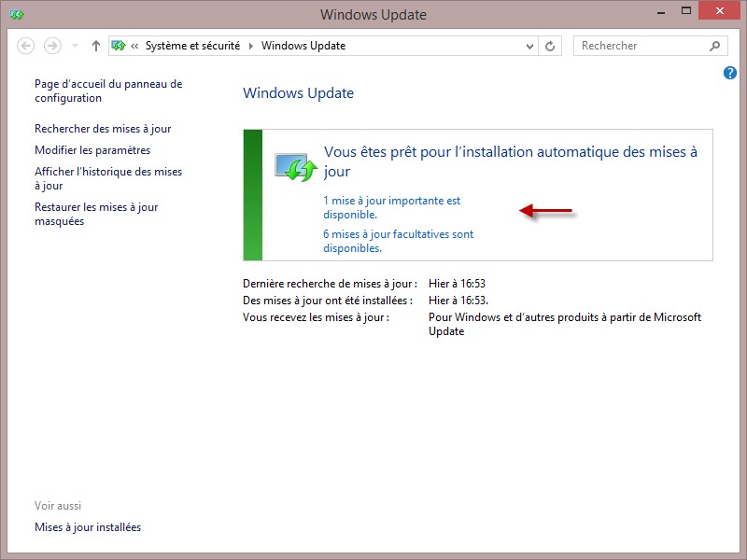Open Modifier les paramètres
Image resolution: width=747 pixels, height=560 pixels.
(92, 150)
